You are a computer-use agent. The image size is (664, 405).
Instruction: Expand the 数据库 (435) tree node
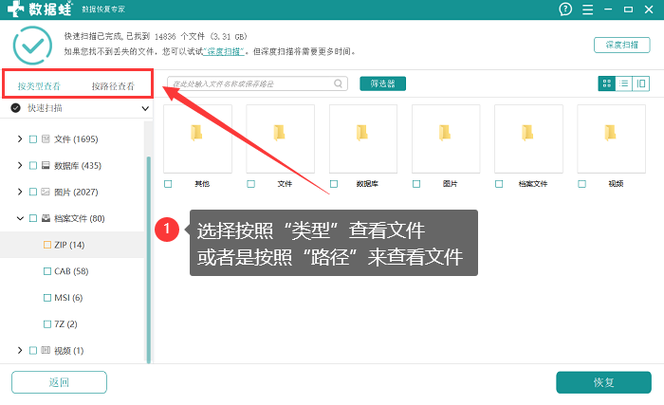pyautogui.click(x=19, y=165)
